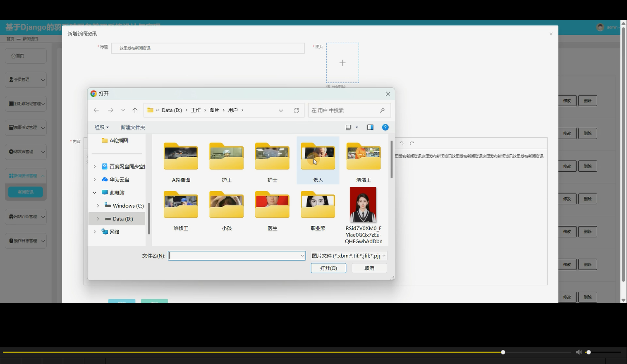The height and width of the screenshot is (364, 627).
Task: Select the 新闻资讯 submenu item
Action: [26, 192]
